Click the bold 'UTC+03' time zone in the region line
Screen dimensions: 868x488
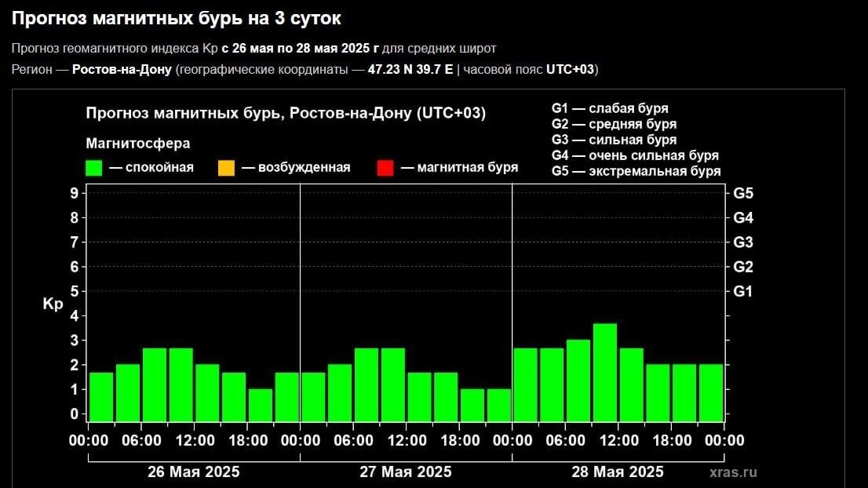click(x=571, y=70)
